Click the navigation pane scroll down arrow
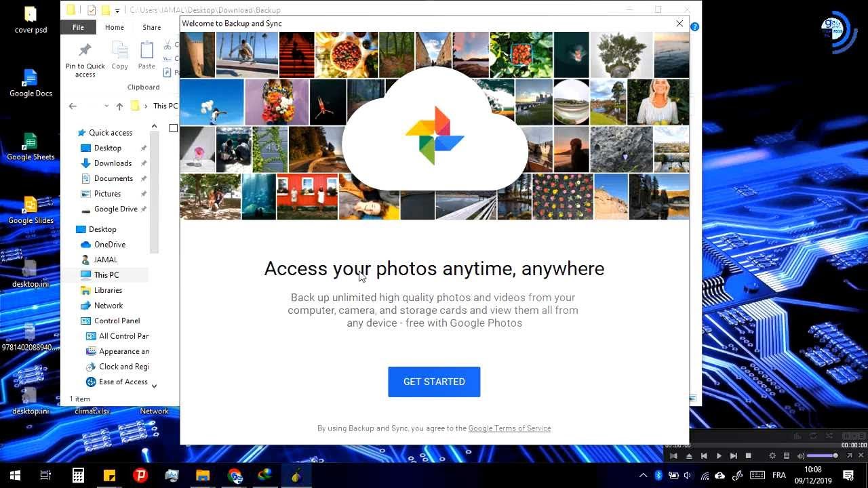The width and height of the screenshot is (868, 488). tap(154, 386)
